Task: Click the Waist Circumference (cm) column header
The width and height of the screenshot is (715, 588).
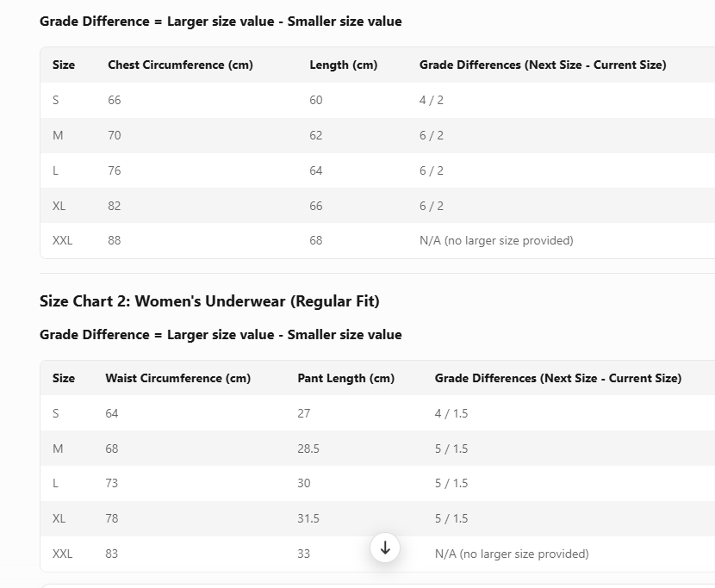Action: click(177, 378)
